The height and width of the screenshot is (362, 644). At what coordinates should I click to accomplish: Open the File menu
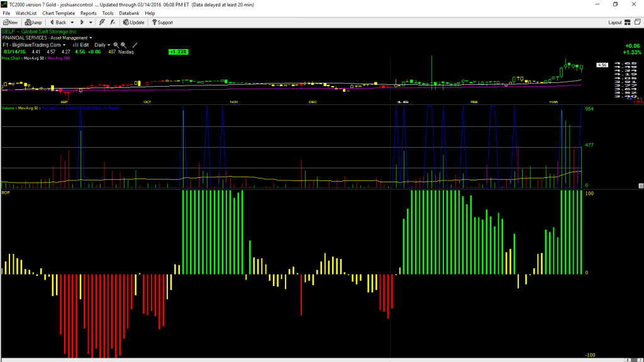[x=6, y=13]
